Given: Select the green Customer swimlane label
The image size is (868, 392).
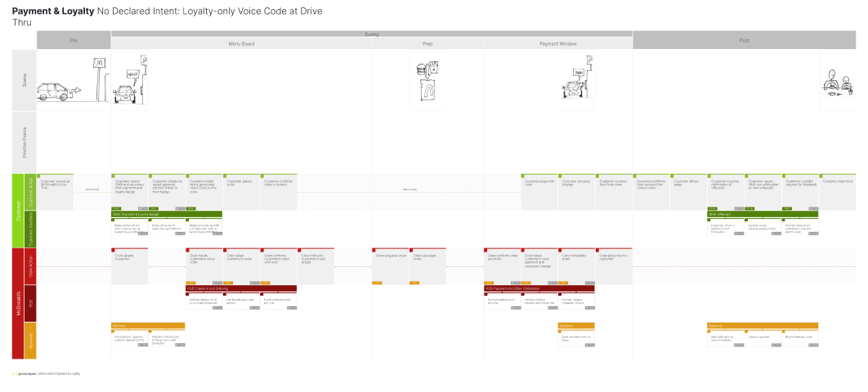Looking at the screenshot, I should (18, 211).
